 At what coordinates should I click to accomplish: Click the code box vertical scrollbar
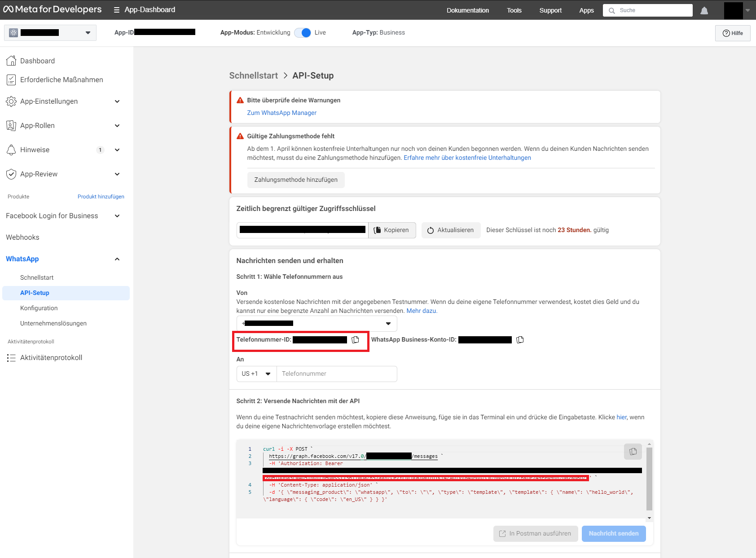point(649,479)
